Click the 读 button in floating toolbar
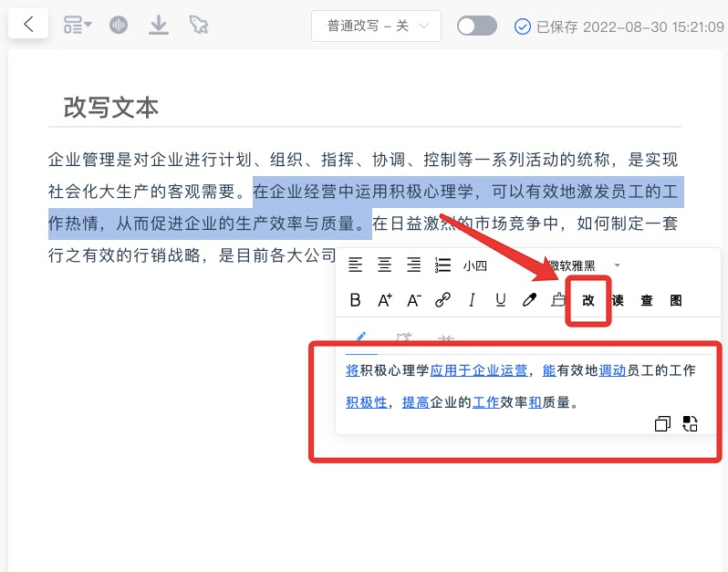 [618, 300]
